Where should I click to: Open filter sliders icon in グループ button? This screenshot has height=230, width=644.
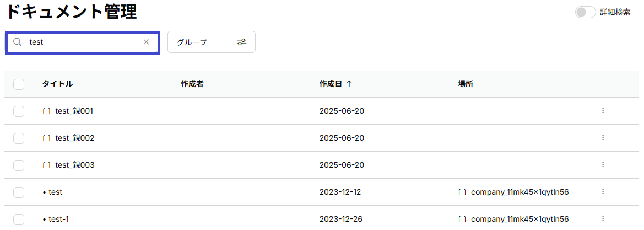coord(241,42)
